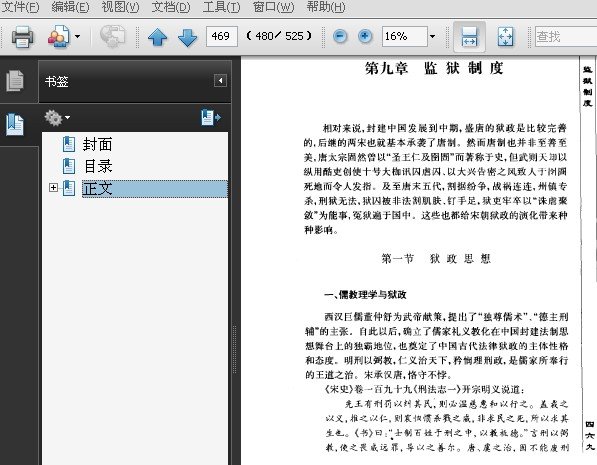Click the 查找 search field
Image resolution: width=597 pixels, height=465 pixels.
click(x=566, y=37)
